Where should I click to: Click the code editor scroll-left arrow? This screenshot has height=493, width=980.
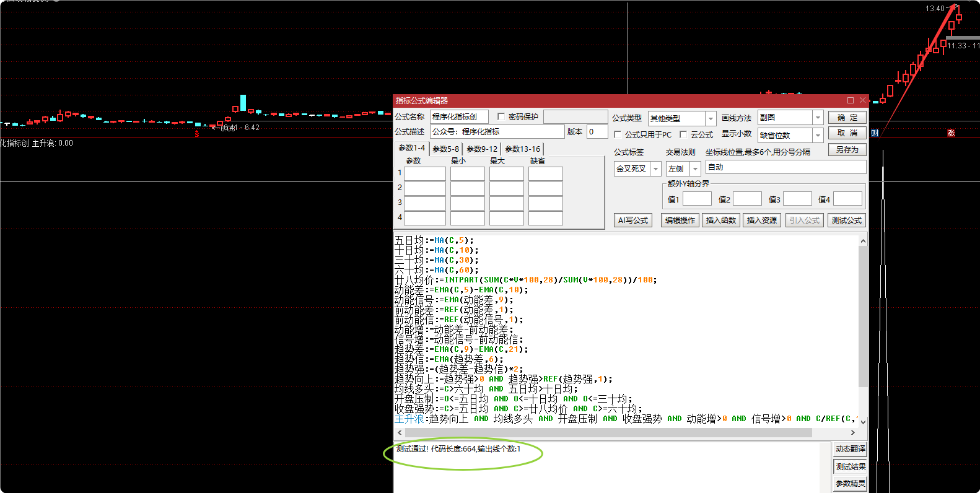[400, 433]
